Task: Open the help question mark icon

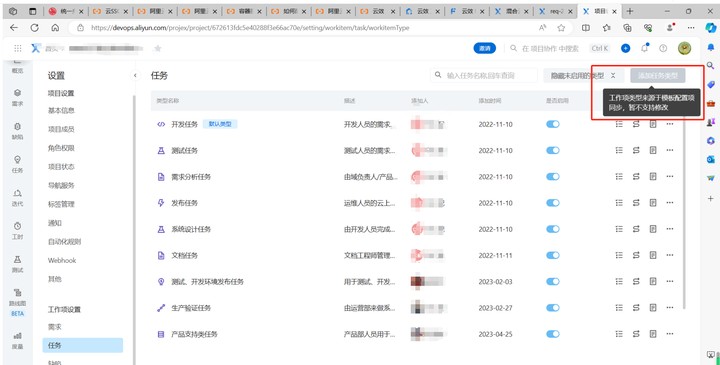Action: click(663, 48)
